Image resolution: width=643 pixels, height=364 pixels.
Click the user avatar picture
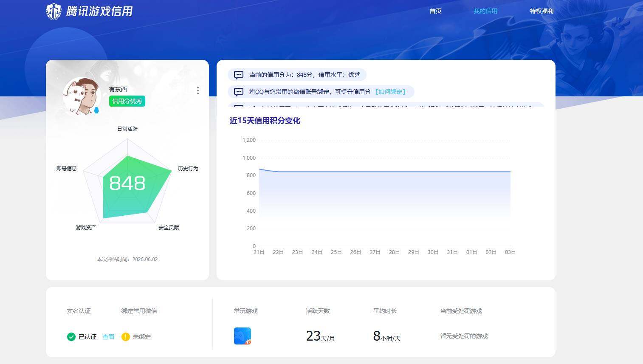coord(82,96)
